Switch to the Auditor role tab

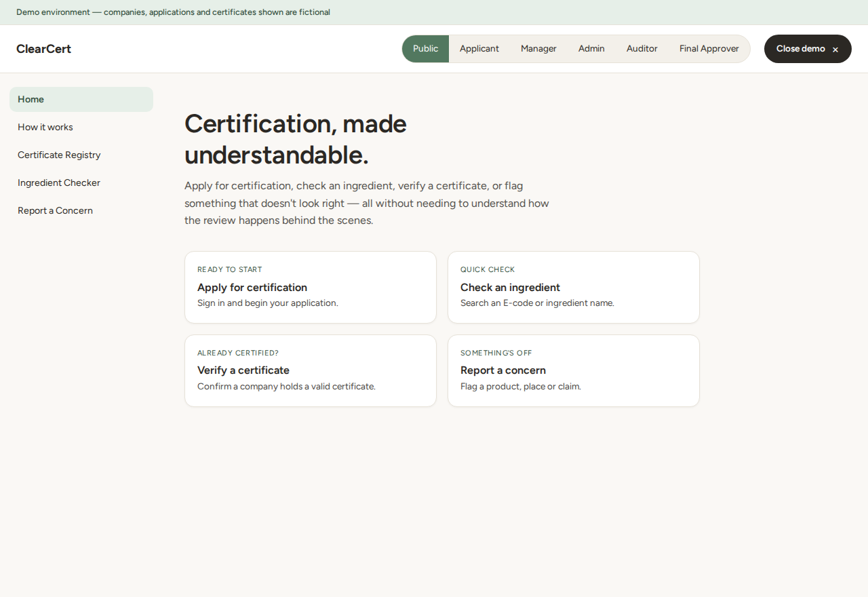click(x=642, y=49)
